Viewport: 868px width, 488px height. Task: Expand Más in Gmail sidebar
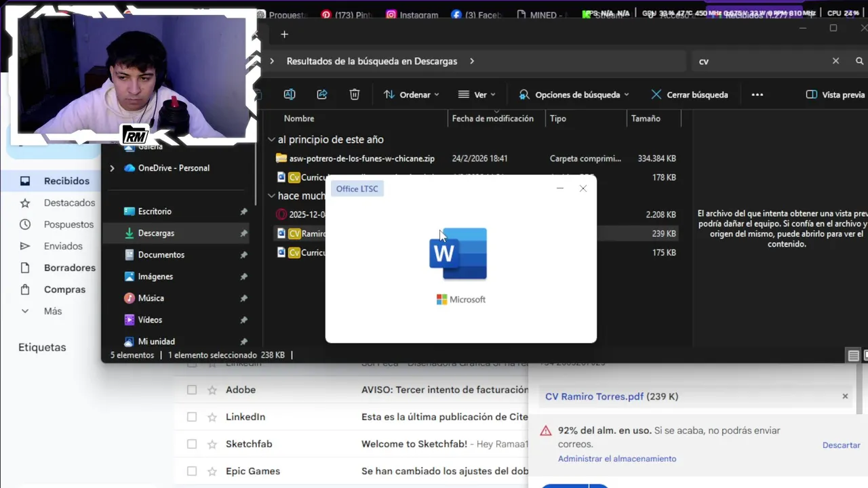point(54,311)
